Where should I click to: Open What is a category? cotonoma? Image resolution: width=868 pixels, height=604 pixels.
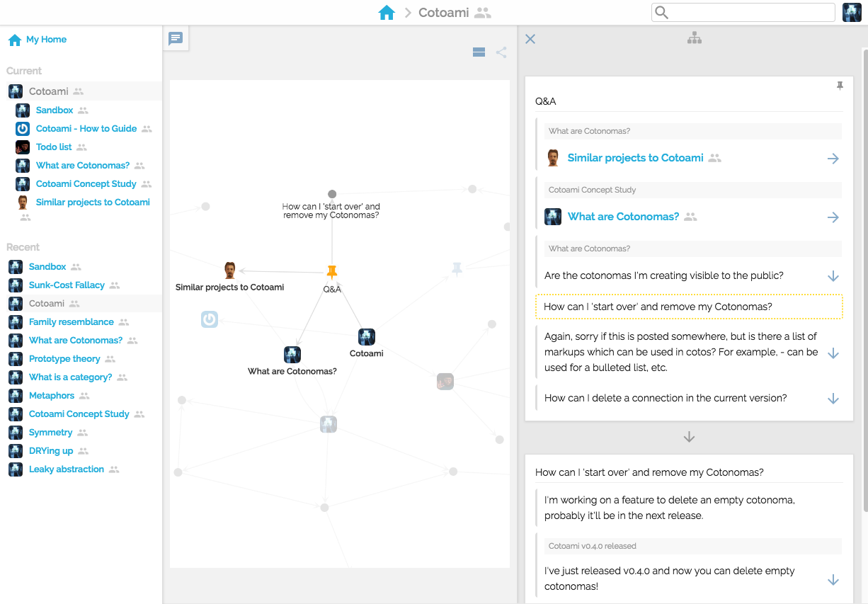pyautogui.click(x=71, y=377)
